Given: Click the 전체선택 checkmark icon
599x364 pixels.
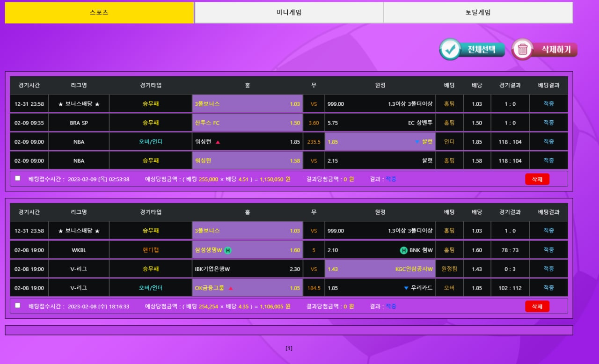Looking at the screenshot, I should [x=450, y=50].
